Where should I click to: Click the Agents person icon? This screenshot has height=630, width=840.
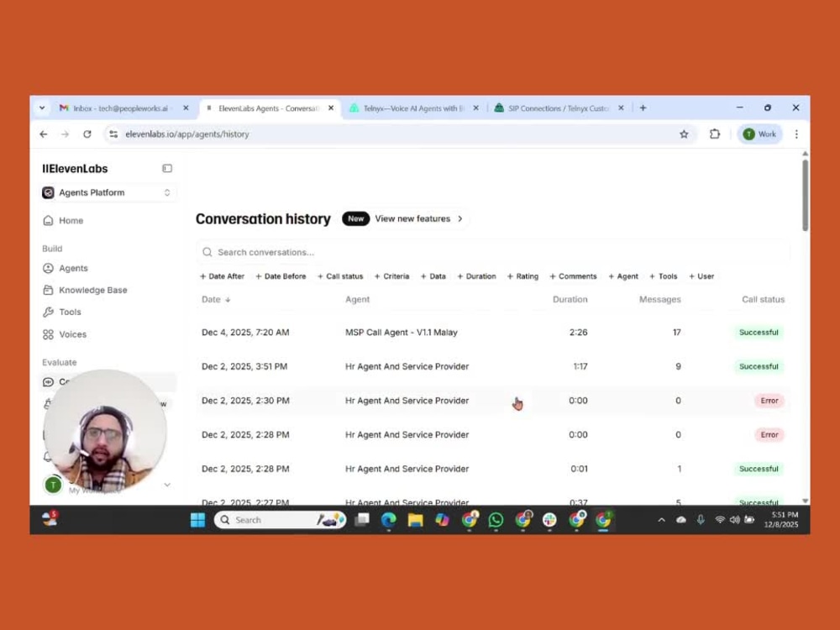point(48,269)
